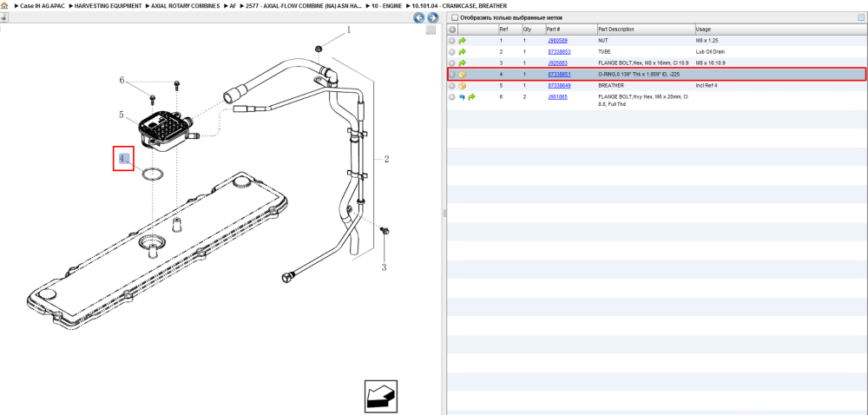This screenshot has height=415, width=868.
Task: Navigate to next diagram arrow
Action: click(433, 17)
